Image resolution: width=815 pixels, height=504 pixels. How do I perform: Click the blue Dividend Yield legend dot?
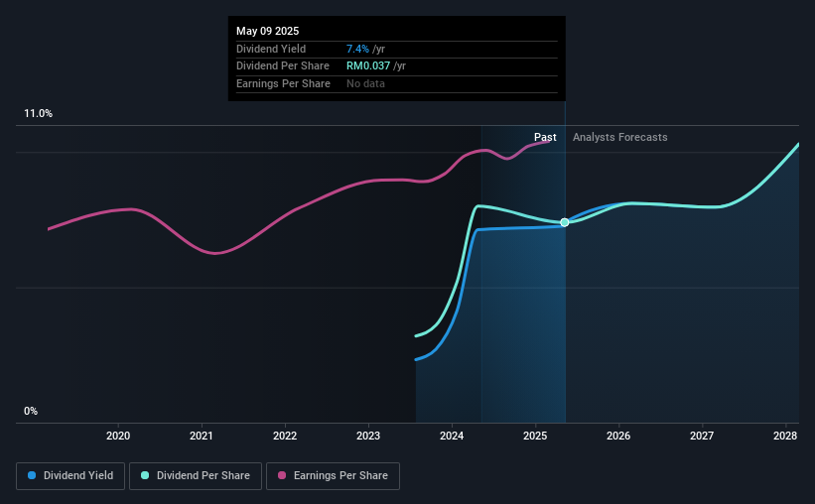(x=32, y=475)
